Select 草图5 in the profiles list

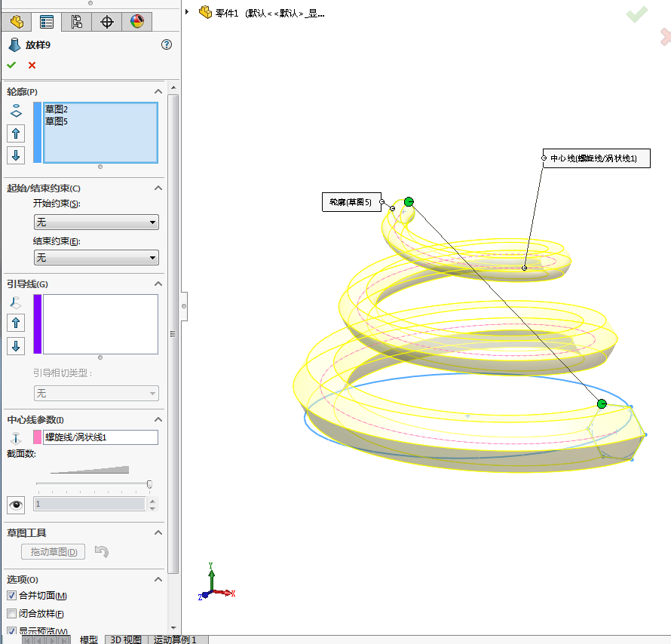pyautogui.click(x=57, y=121)
